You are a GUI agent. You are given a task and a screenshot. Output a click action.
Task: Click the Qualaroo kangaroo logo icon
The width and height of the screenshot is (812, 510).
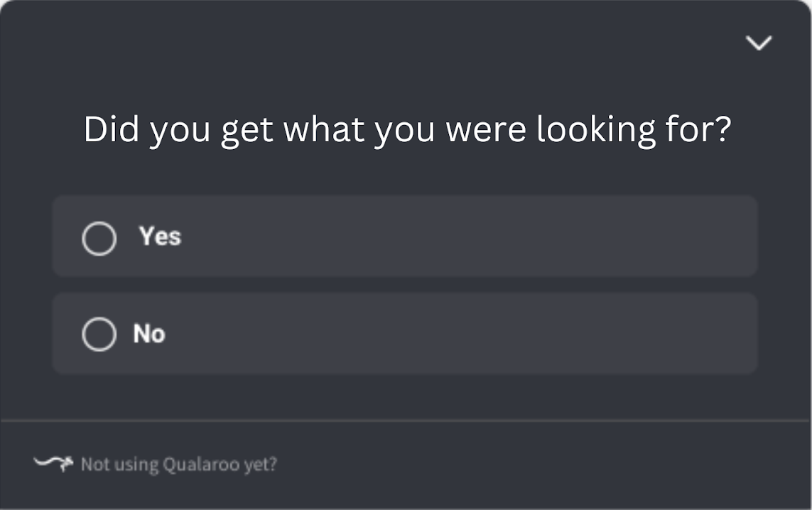click(53, 464)
